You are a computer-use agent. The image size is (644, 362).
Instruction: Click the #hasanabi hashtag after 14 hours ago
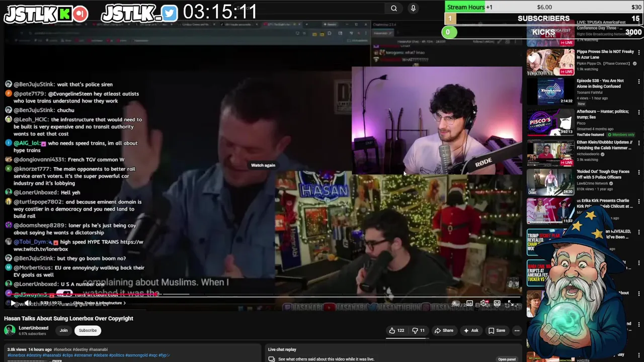coord(98,349)
